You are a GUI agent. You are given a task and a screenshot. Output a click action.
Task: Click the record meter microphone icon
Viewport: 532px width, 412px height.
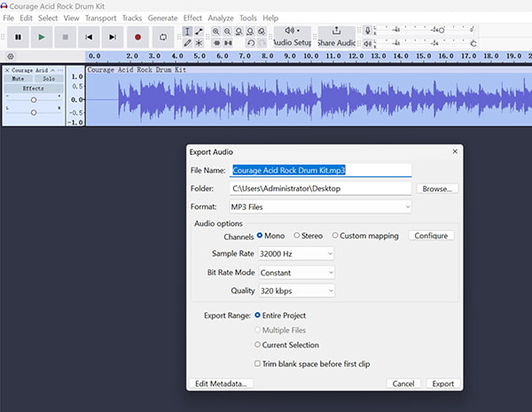click(367, 31)
